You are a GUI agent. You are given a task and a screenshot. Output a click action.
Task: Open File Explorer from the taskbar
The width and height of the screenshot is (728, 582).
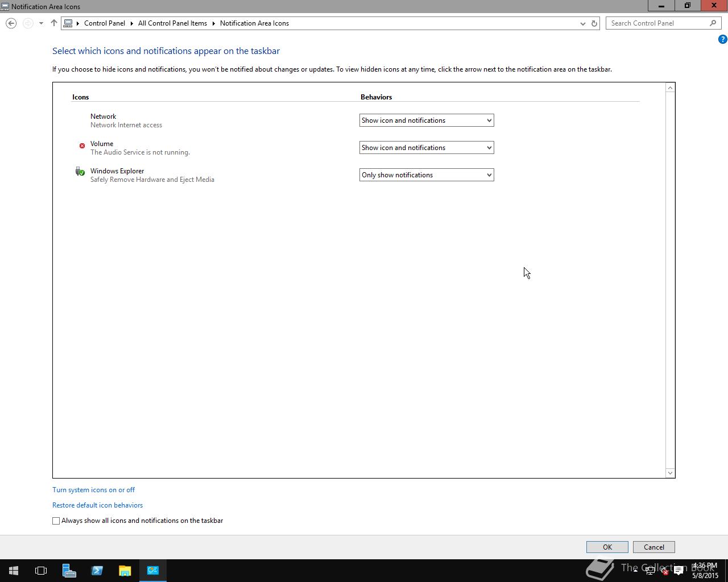[125, 571]
